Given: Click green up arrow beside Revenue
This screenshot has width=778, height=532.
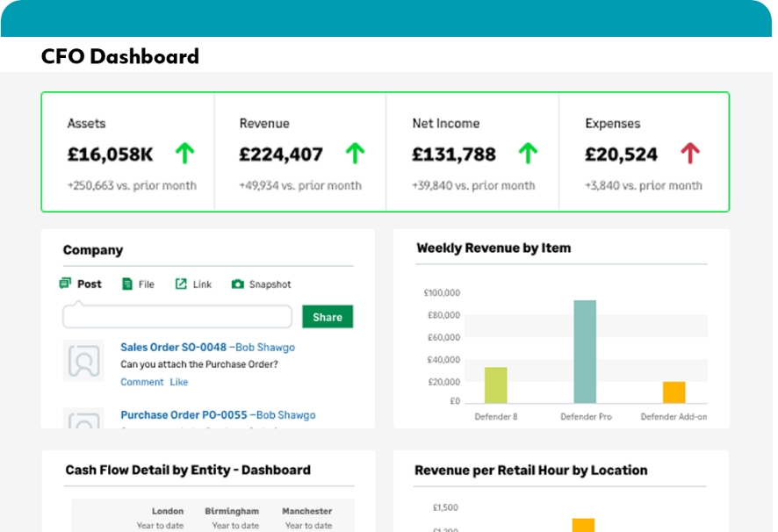Looking at the screenshot, I should (355, 155).
